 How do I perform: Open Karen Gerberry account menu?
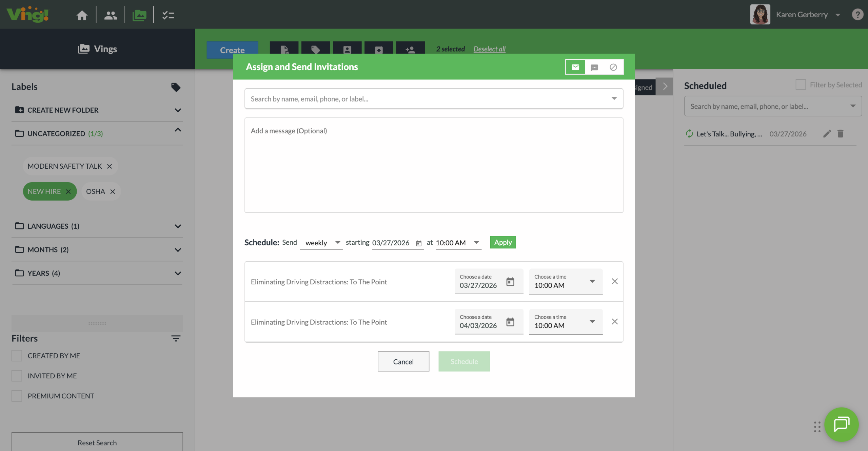[x=802, y=15]
